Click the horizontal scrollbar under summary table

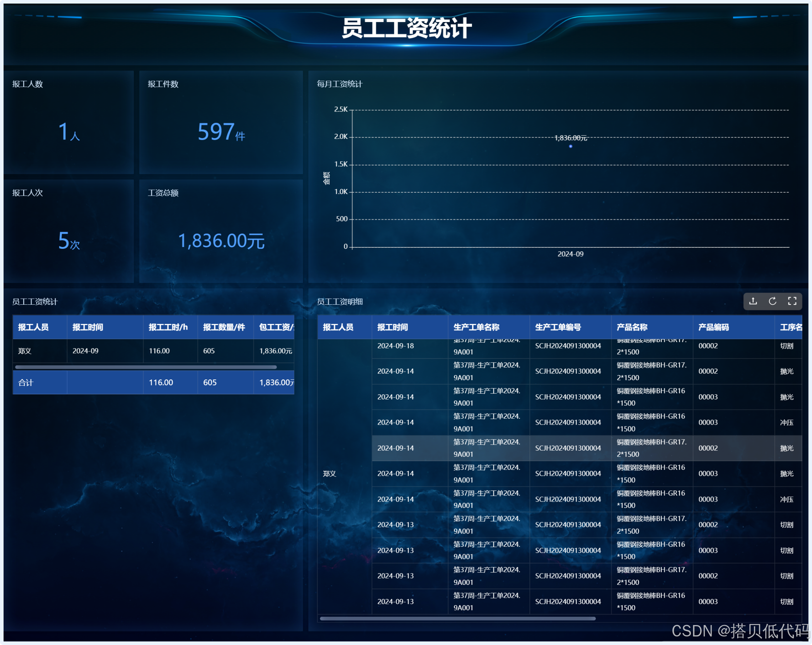point(146,367)
